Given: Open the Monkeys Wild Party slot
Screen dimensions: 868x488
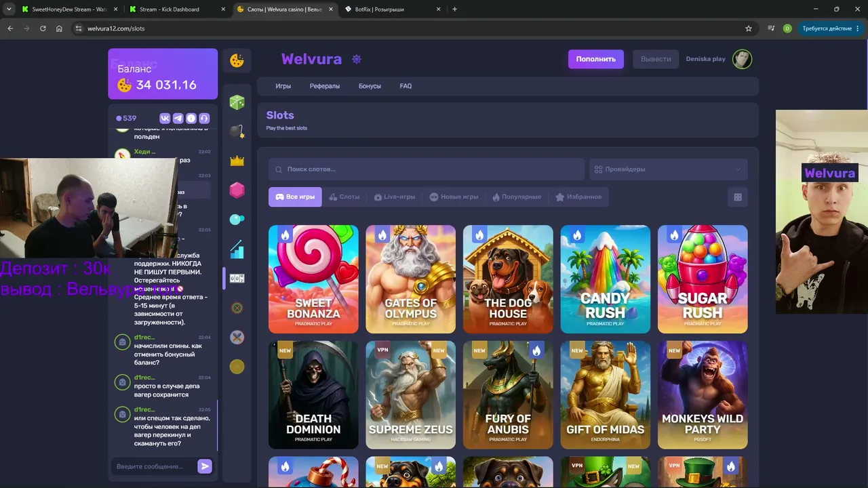Looking at the screenshot, I should click(703, 394).
